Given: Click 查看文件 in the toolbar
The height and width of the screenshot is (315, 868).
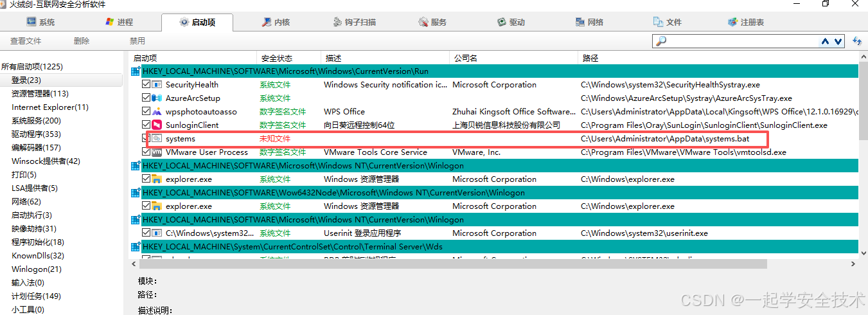Looking at the screenshot, I should tap(26, 41).
